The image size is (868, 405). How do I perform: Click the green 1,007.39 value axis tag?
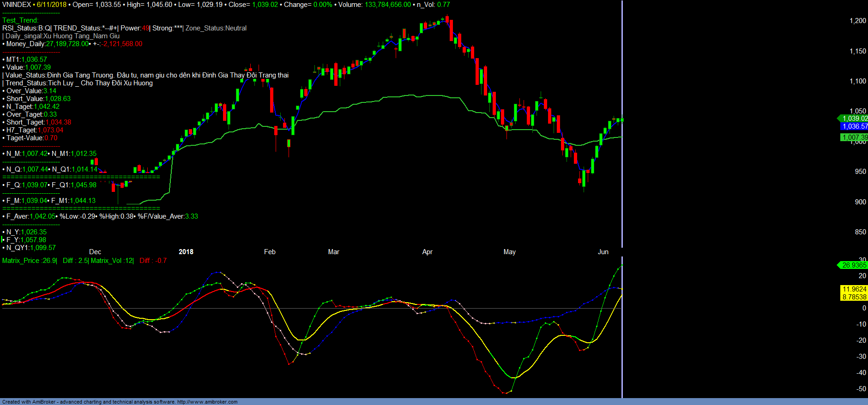click(854, 137)
